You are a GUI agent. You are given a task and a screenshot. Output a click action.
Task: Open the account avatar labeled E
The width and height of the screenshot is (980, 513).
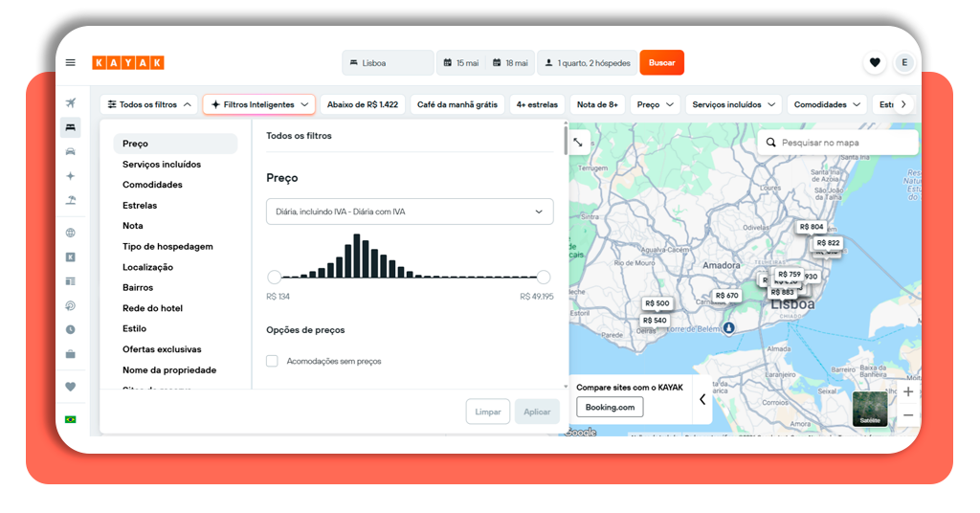pyautogui.click(x=903, y=62)
